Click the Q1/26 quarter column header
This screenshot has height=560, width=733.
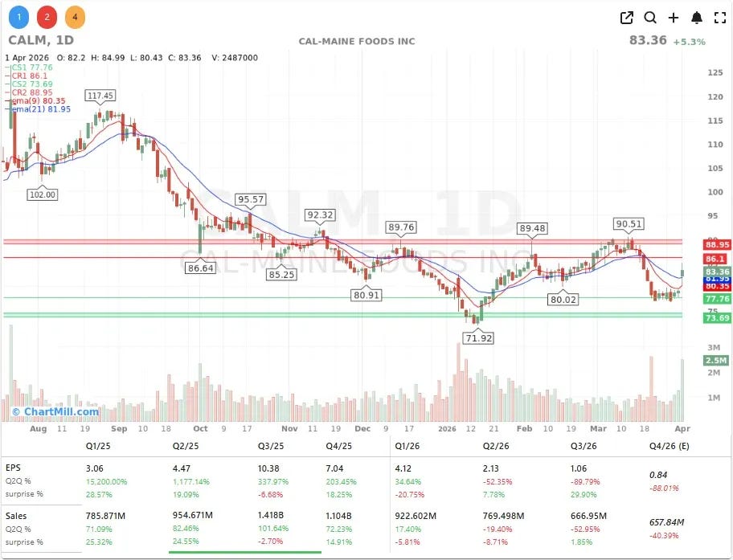point(407,446)
